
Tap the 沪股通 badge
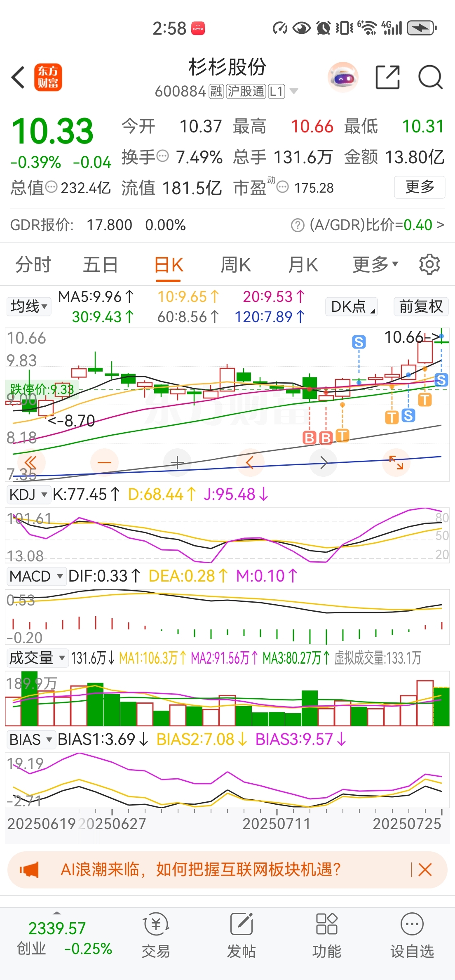[x=246, y=91]
